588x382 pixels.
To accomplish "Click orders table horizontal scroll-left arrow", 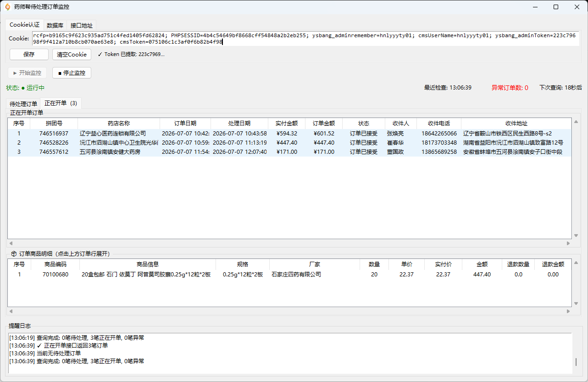I will (x=11, y=243).
